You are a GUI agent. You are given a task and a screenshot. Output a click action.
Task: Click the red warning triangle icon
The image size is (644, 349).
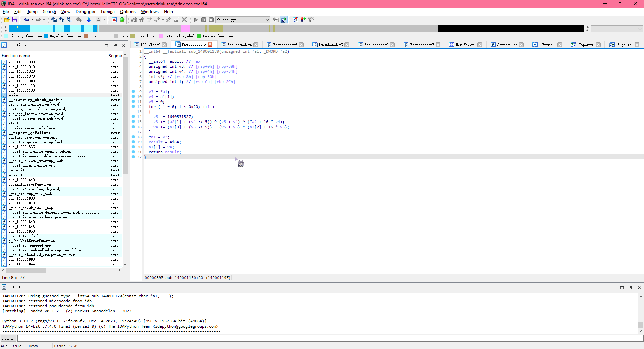[114, 20]
